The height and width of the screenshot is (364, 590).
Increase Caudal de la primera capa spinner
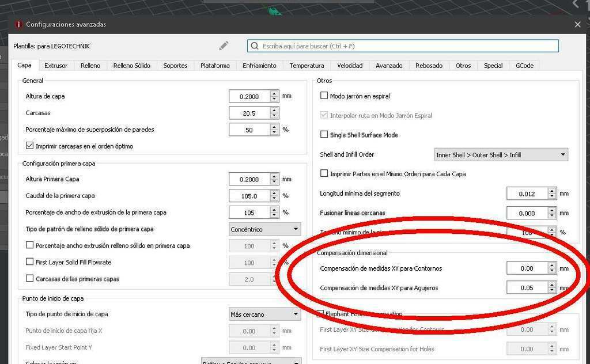[x=274, y=193]
